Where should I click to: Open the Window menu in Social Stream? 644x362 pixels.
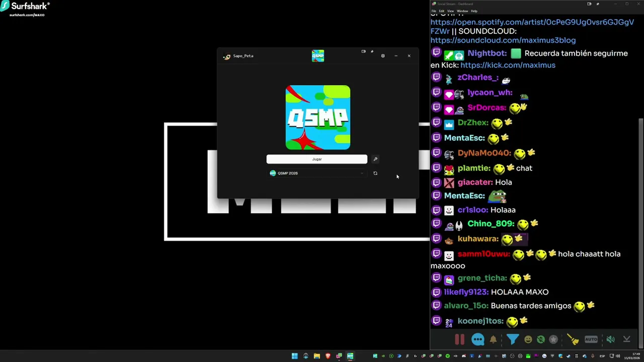pyautogui.click(x=462, y=11)
